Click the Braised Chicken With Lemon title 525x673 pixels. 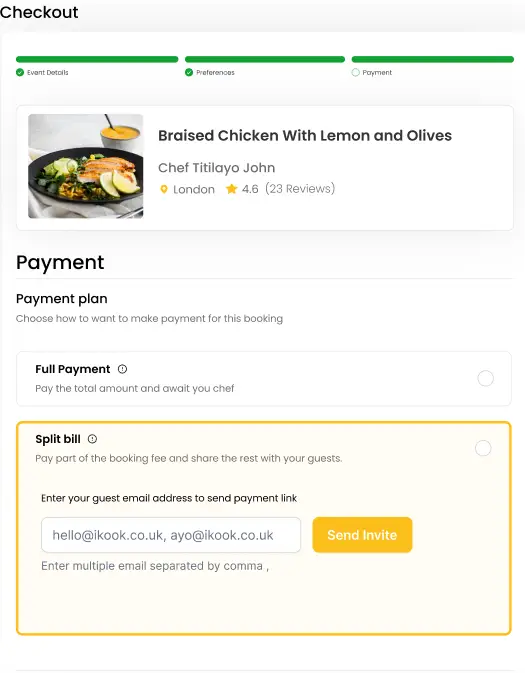(x=305, y=136)
